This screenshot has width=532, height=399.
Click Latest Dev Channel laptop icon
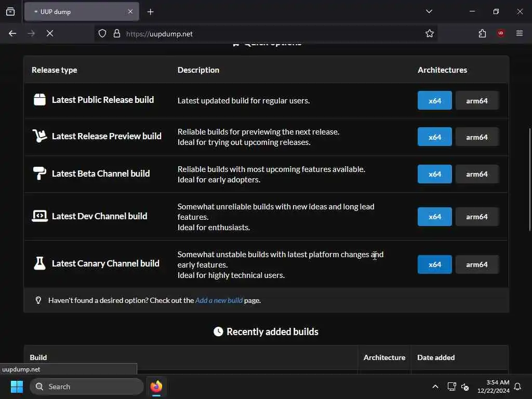click(39, 216)
